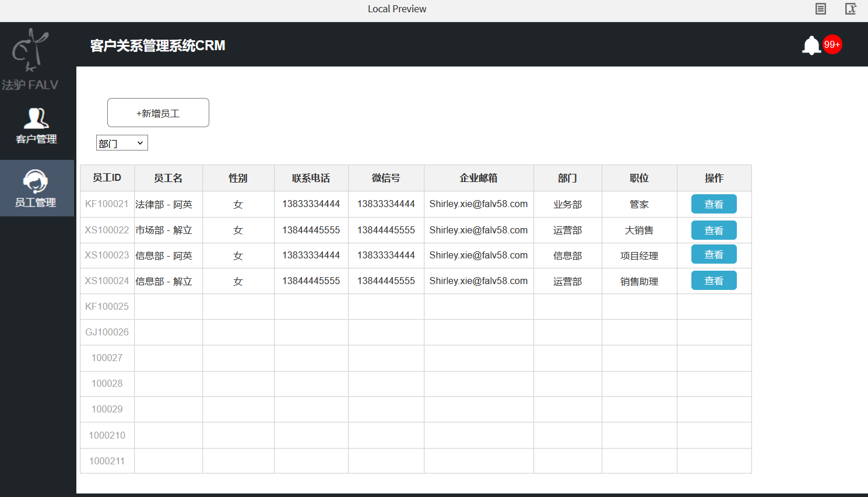Click the 操作 column header
This screenshot has width=868, height=497.
pos(714,178)
